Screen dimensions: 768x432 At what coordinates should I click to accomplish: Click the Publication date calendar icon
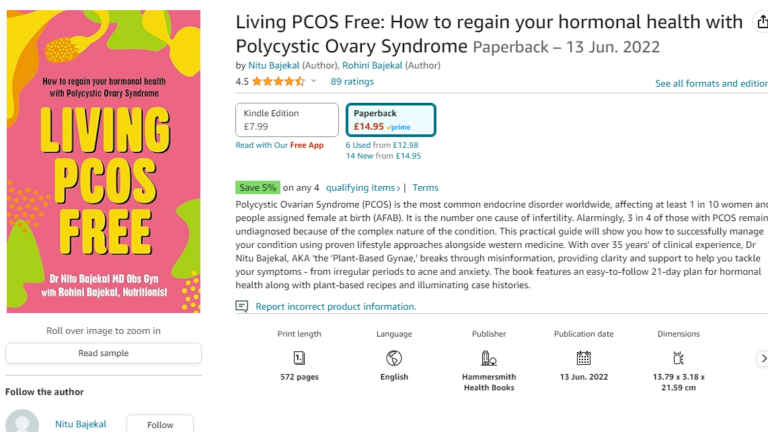tap(583, 358)
